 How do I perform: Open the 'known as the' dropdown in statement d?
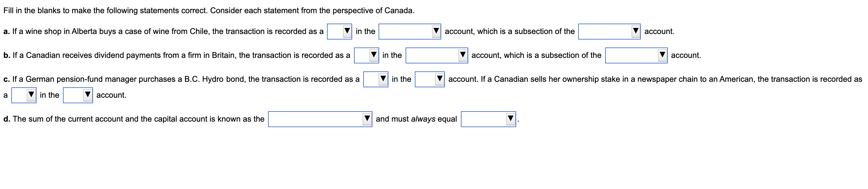click(320, 118)
